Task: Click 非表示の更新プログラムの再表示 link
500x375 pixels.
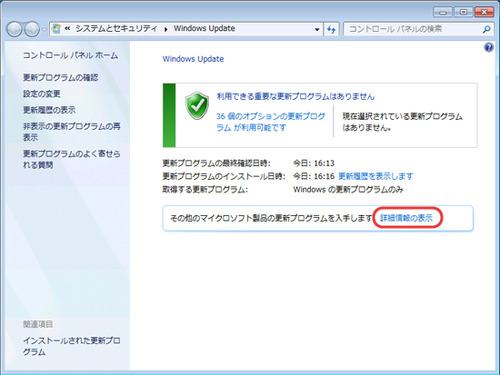Action: coord(72,132)
